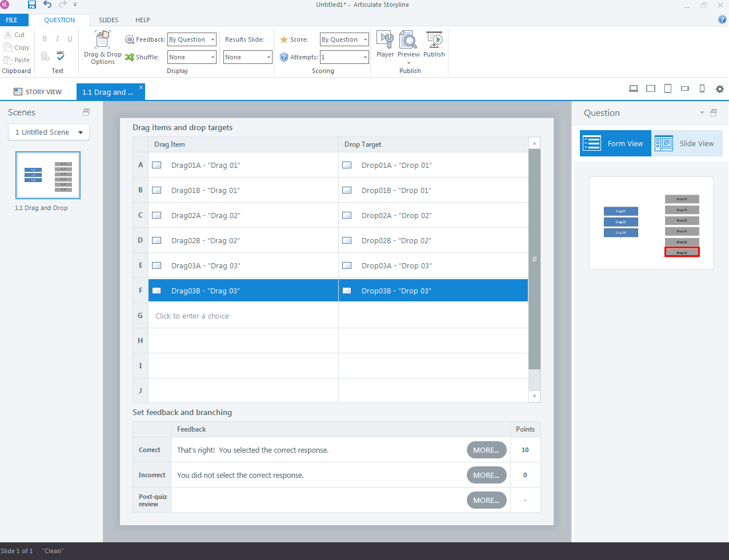Click the Save icon in title bar
The height and width of the screenshot is (560, 729).
(x=32, y=5)
